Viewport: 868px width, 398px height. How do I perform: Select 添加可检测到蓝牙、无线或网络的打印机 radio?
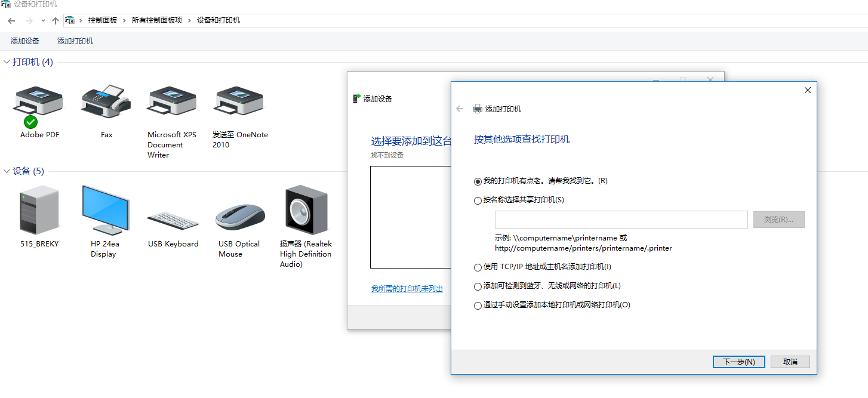pos(478,286)
